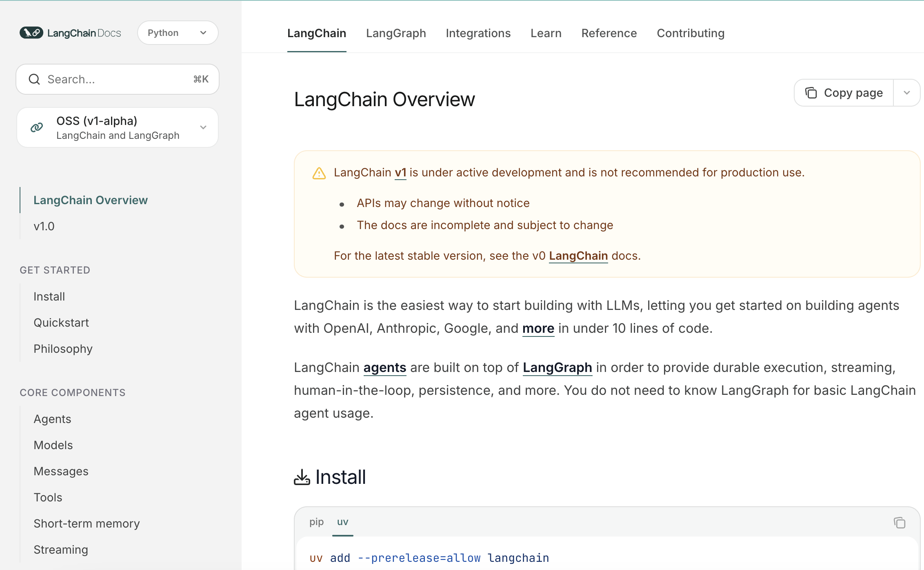Select the uv install tab
Viewport: 924px width, 570px height.
click(x=342, y=522)
